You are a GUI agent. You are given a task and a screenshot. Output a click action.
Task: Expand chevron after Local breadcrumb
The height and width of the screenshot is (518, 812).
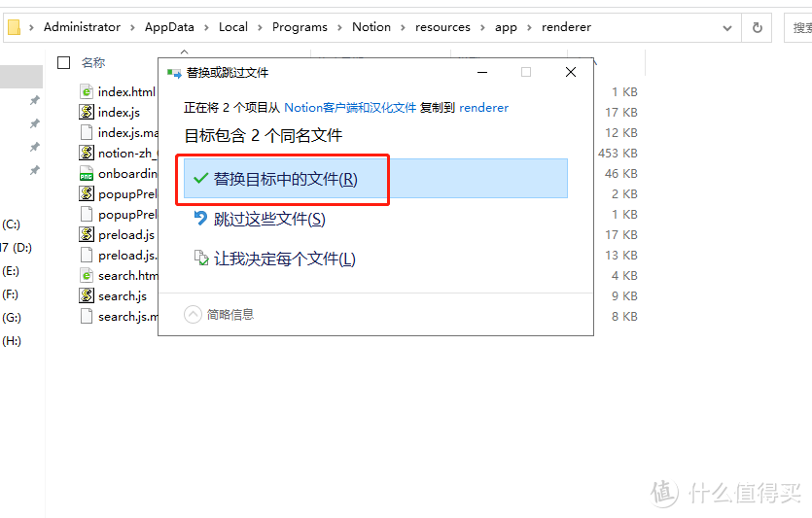click(260, 27)
